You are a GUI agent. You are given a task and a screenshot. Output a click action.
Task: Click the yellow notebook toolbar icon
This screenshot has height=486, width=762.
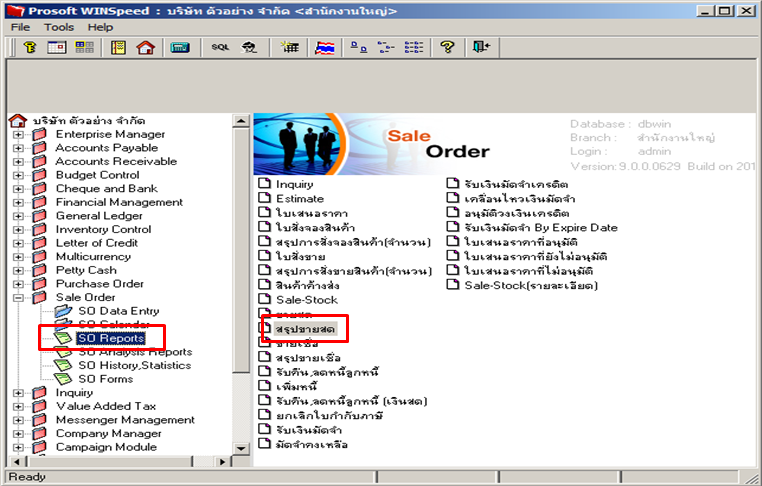(x=118, y=47)
